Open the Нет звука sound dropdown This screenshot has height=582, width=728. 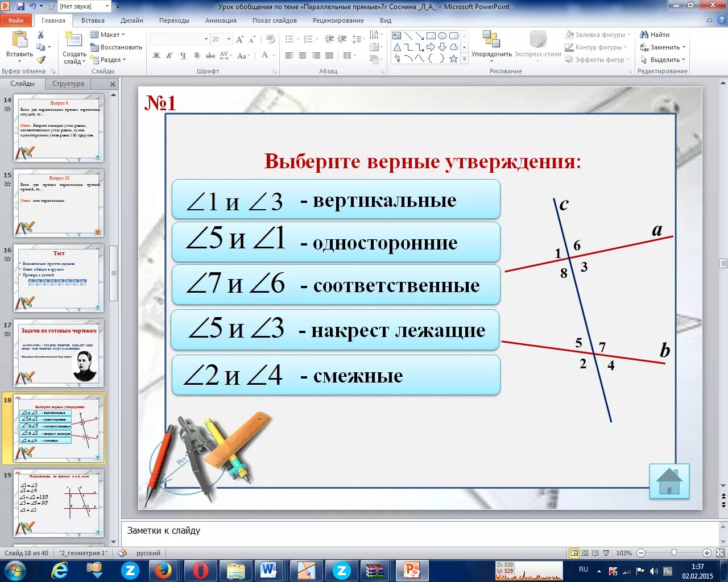[x=107, y=6]
